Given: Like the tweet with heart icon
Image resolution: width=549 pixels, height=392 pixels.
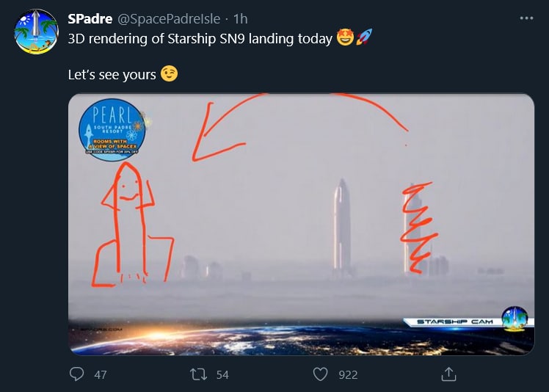Looking at the screenshot, I should point(320,374).
